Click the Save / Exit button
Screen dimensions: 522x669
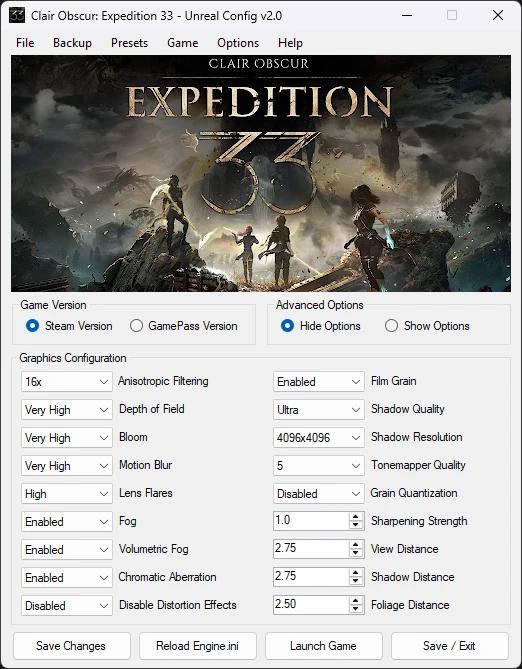click(449, 646)
